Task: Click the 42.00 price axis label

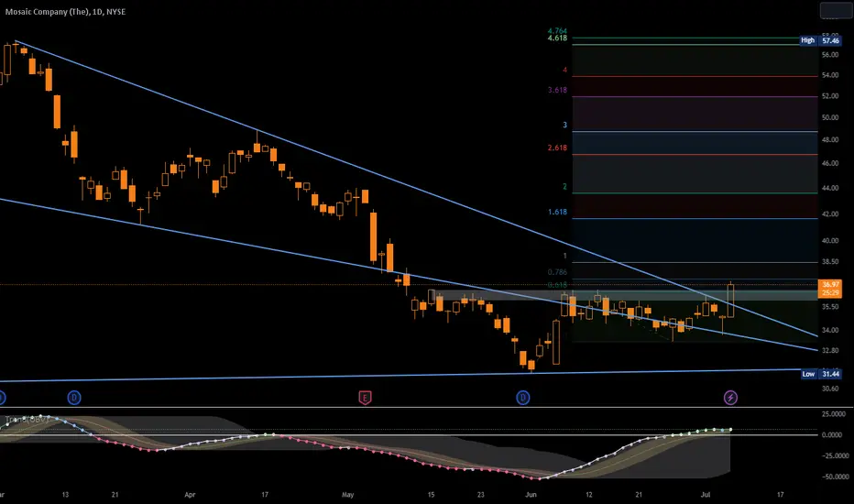Action: pos(830,214)
